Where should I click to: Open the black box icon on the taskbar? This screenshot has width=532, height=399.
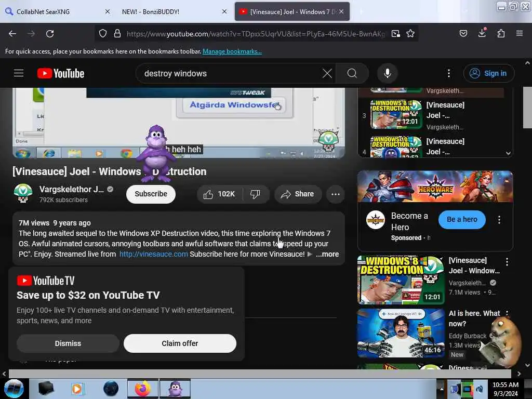[46, 389]
